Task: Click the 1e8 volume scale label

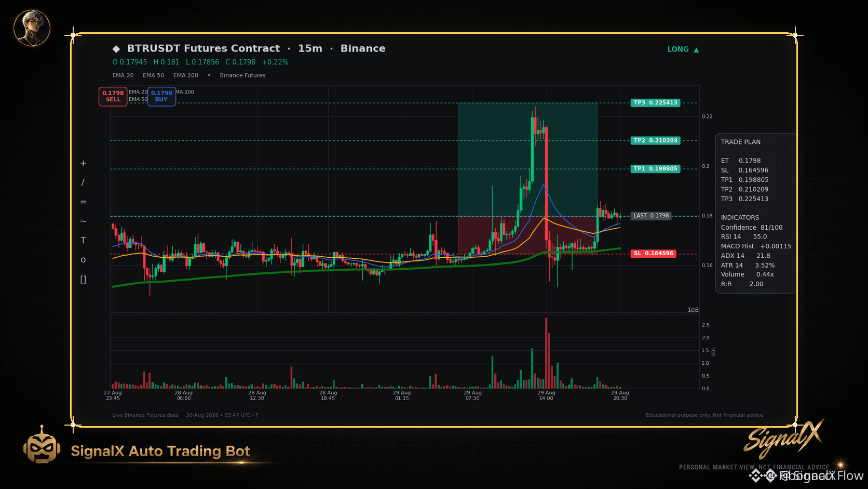Action: coord(693,310)
